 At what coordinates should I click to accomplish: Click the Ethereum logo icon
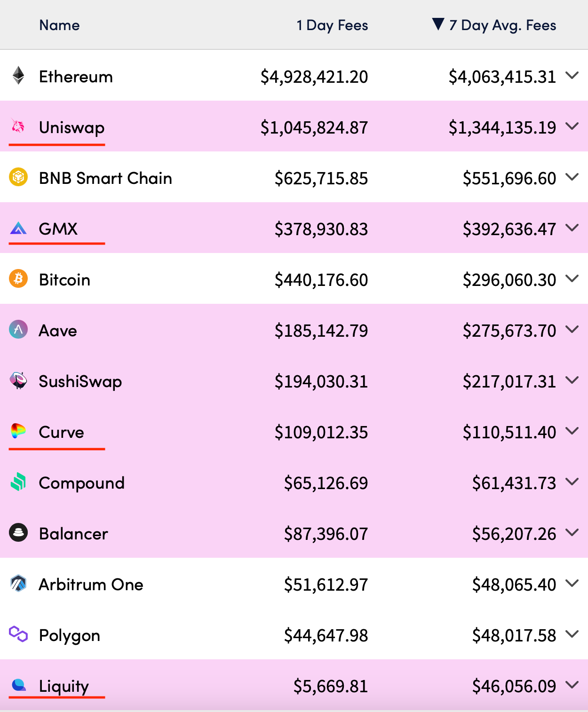19,76
